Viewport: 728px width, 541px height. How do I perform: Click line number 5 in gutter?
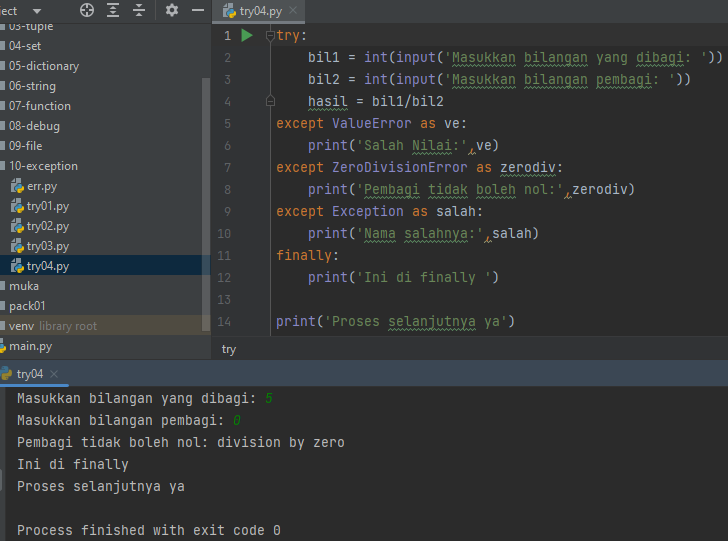point(227,124)
